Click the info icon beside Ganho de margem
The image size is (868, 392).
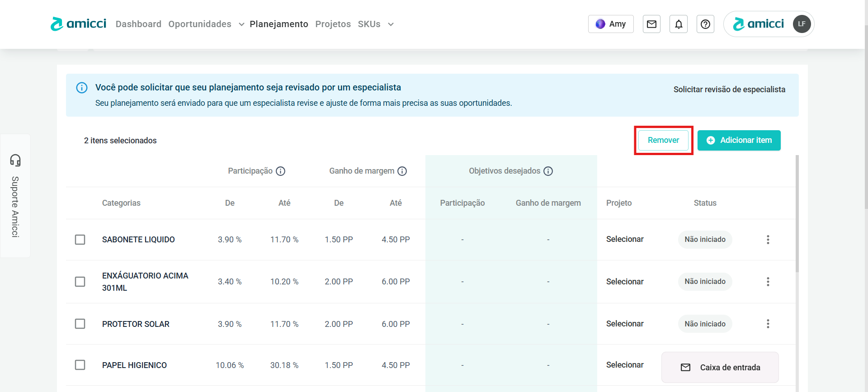pos(402,171)
